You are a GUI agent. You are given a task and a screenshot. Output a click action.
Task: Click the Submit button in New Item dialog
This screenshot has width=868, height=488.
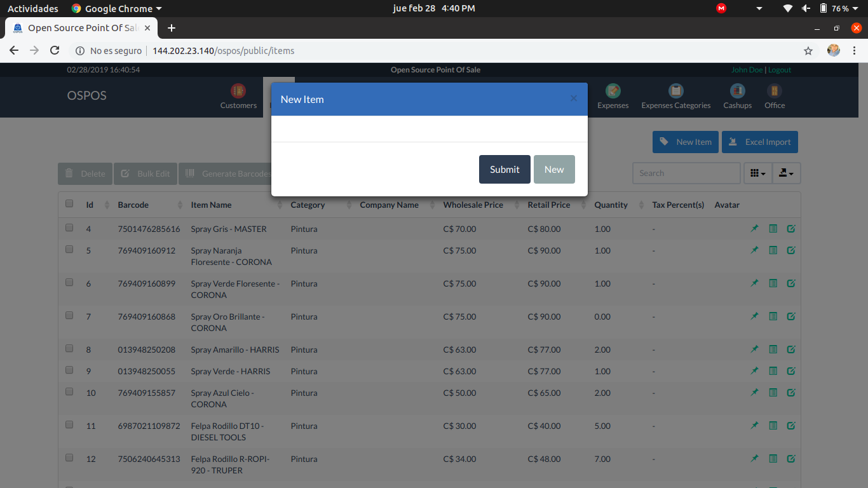pyautogui.click(x=504, y=169)
